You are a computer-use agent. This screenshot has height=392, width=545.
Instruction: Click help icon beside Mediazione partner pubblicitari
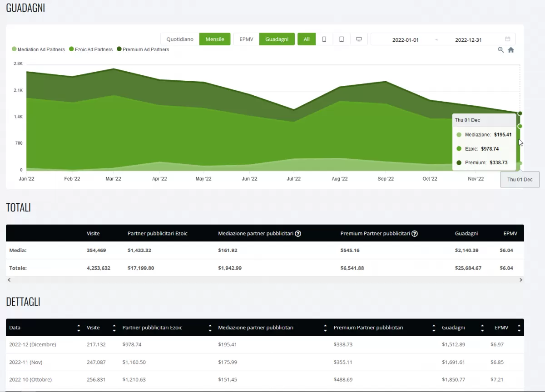[x=298, y=234]
